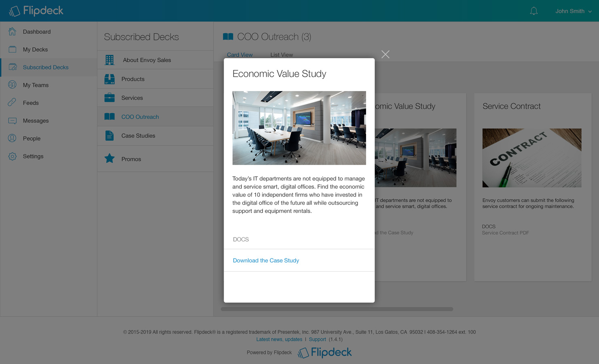
Task: Expand the John Smith user menu
Action: click(574, 11)
